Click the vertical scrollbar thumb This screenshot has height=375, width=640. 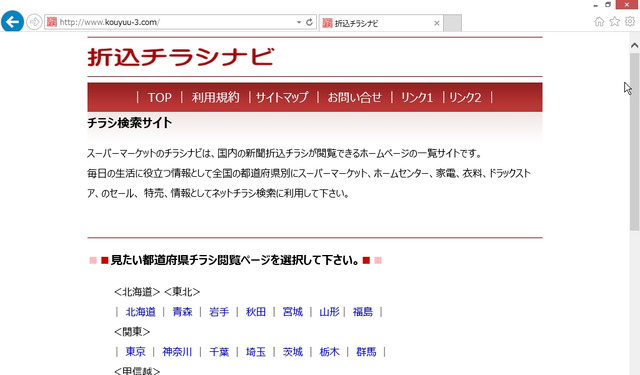[x=634, y=142]
